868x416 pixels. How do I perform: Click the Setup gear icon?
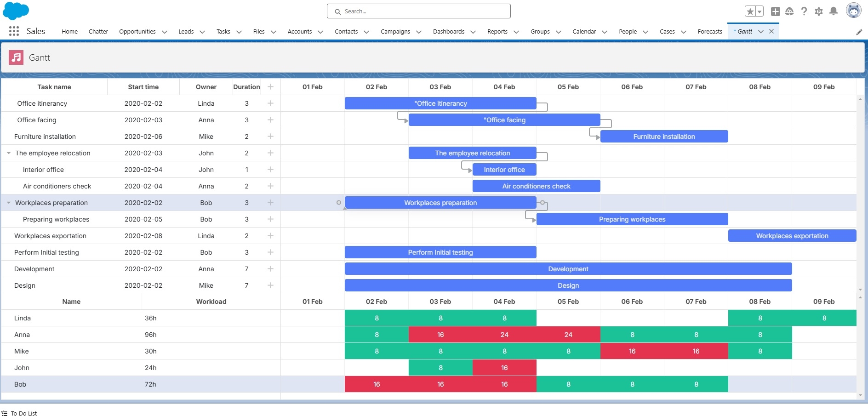[x=818, y=11]
